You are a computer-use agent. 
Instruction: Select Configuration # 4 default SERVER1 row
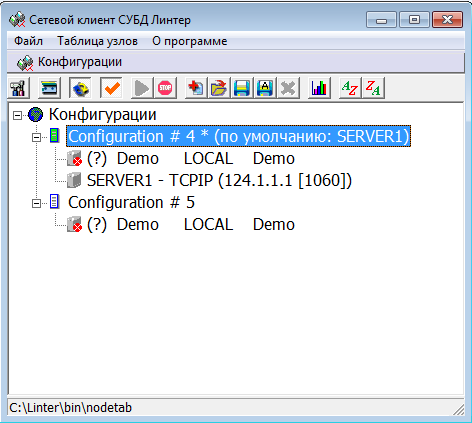click(238, 136)
